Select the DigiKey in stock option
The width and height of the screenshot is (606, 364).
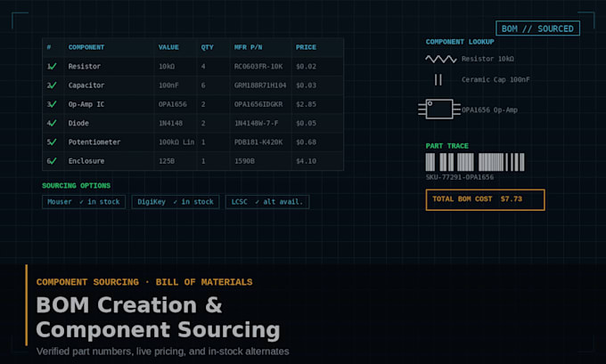(x=176, y=202)
